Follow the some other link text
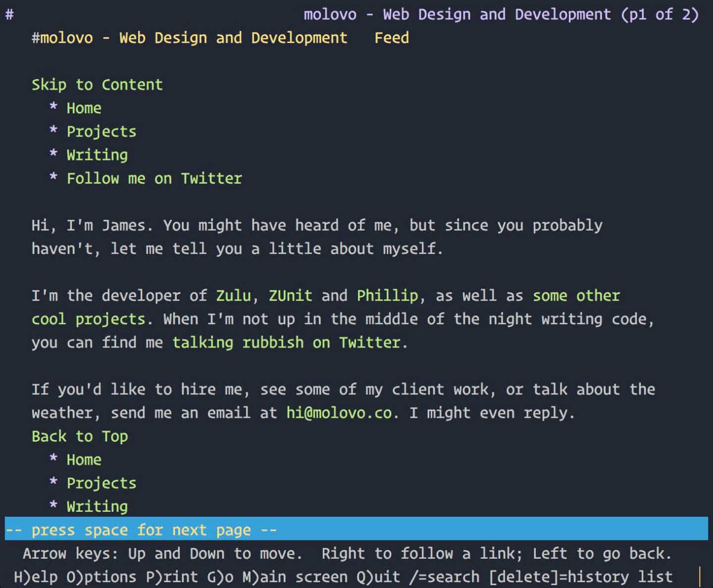 click(x=576, y=295)
